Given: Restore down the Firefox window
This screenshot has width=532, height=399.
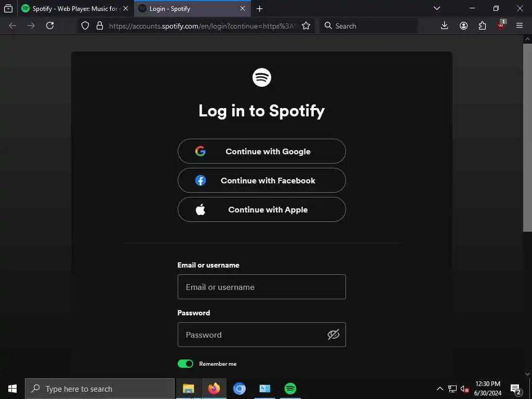Looking at the screenshot, I should pyautogui.click(x=496, y=8).
